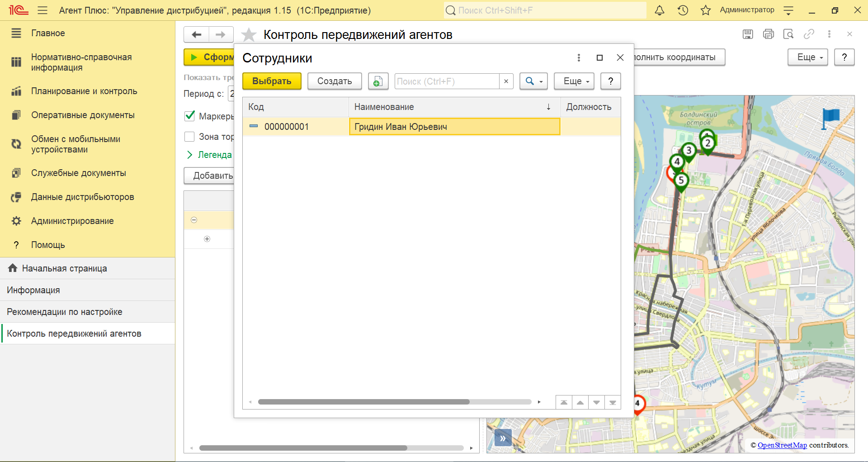This screenshot has height=462, width=868.
Task: Move up one row in Сотрудники list
Action: [x=580, y=402]
